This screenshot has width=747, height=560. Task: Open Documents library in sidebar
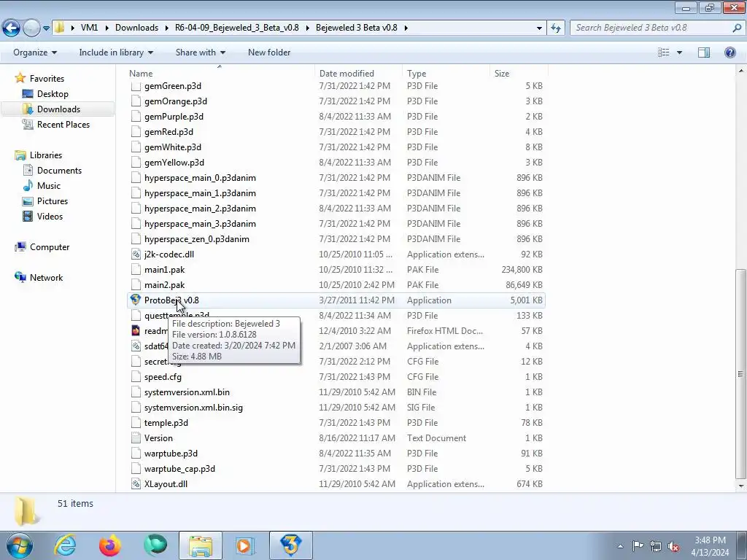(x=59, y=171)
